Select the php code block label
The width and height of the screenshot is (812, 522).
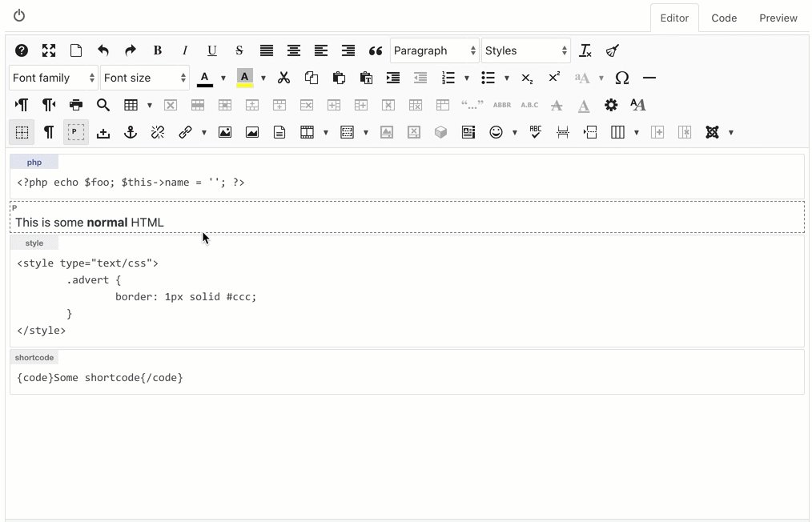pyautogui.click(x=34, y=162)
